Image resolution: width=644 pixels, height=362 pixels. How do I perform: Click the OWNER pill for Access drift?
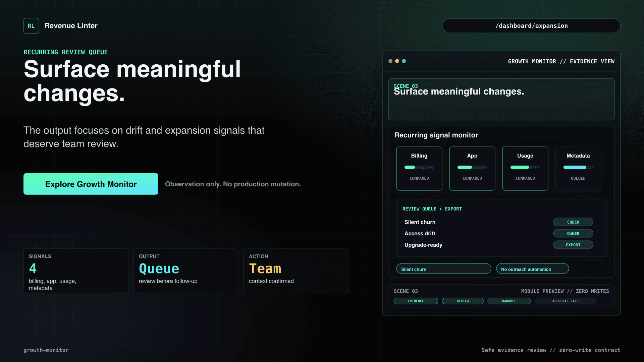[573, 234]
